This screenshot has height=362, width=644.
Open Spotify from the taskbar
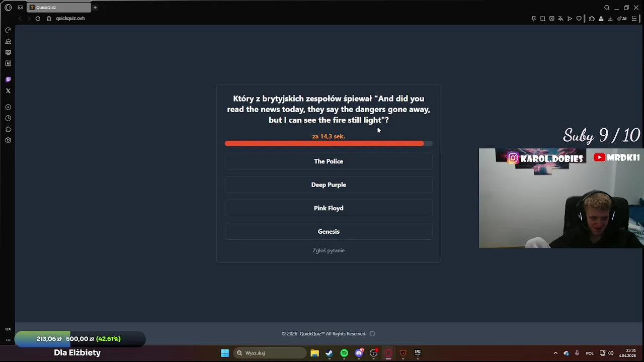[344, 353]
